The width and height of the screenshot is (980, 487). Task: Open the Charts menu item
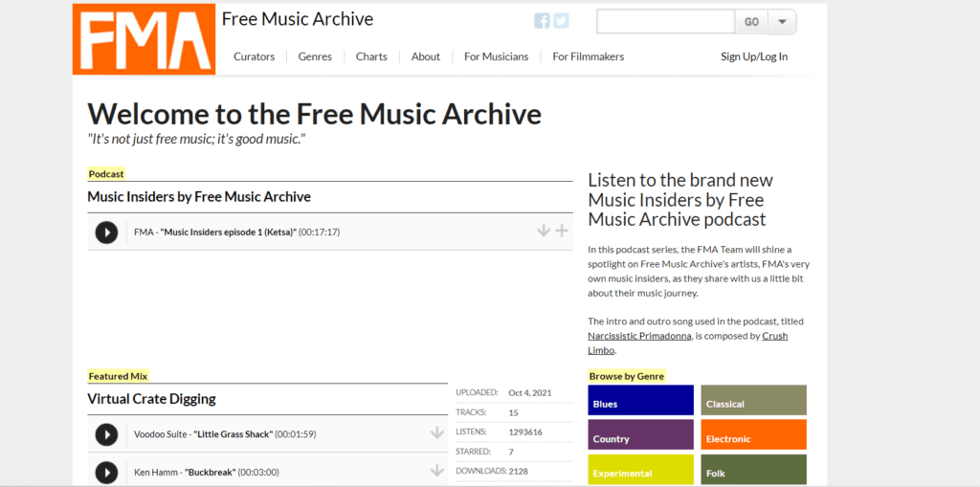pos(371,56)
